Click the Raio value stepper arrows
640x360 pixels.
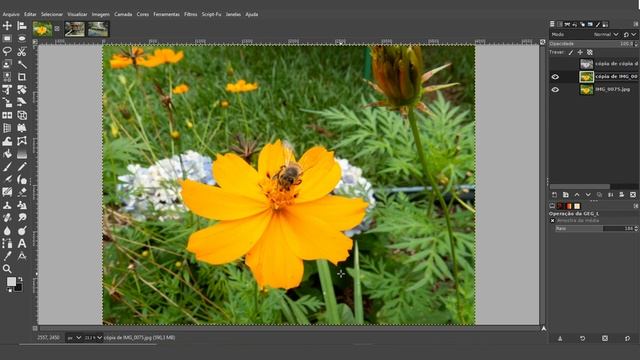(636, 229)
